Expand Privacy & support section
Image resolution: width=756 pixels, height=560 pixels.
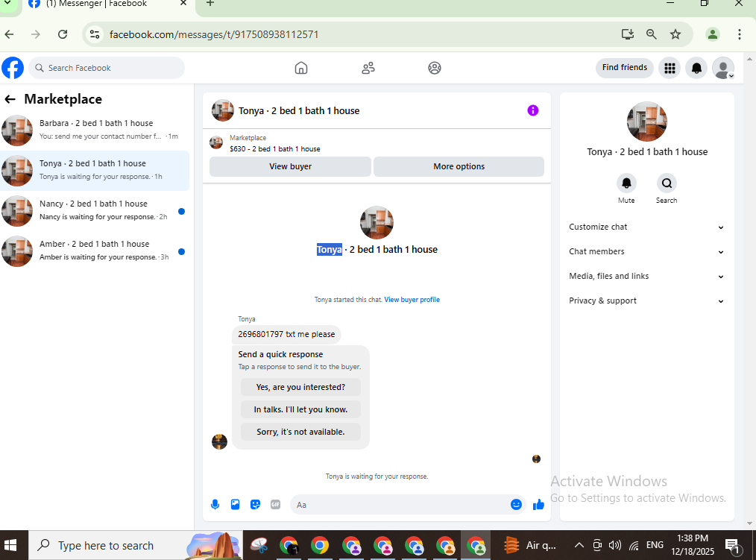646,301
